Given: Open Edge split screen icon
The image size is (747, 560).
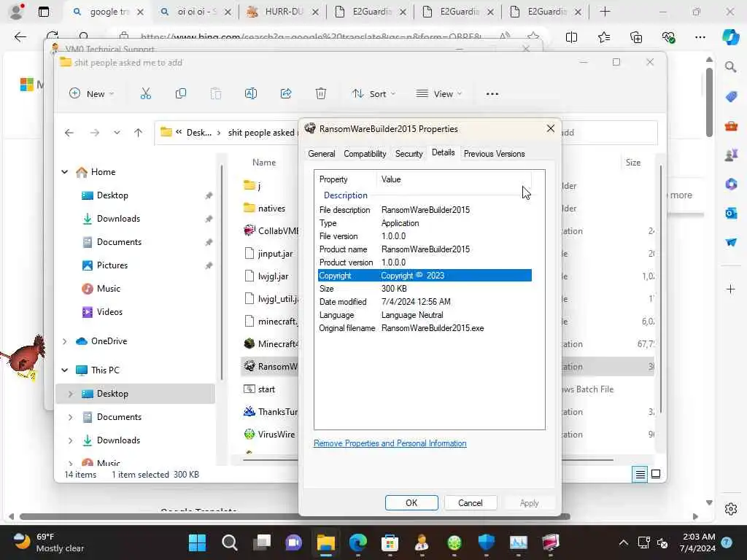Looking at the screenshot, I should [x=571, y=37].
